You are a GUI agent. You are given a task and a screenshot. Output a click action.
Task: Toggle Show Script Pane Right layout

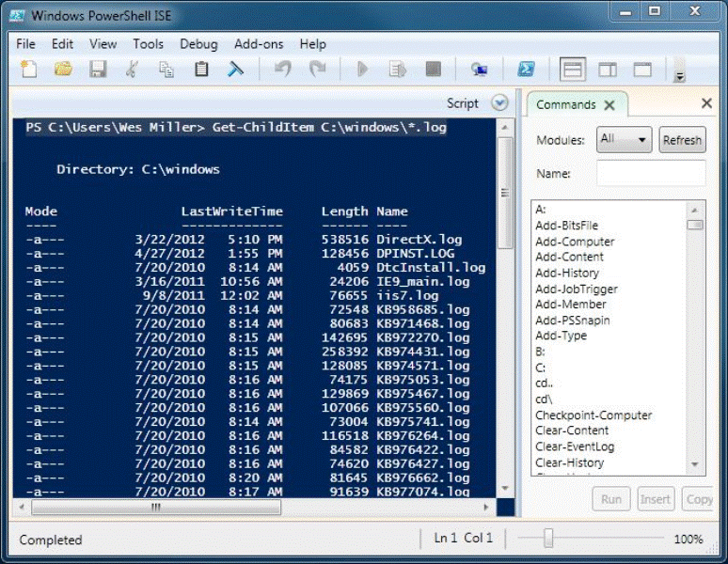tap(608, 70)
